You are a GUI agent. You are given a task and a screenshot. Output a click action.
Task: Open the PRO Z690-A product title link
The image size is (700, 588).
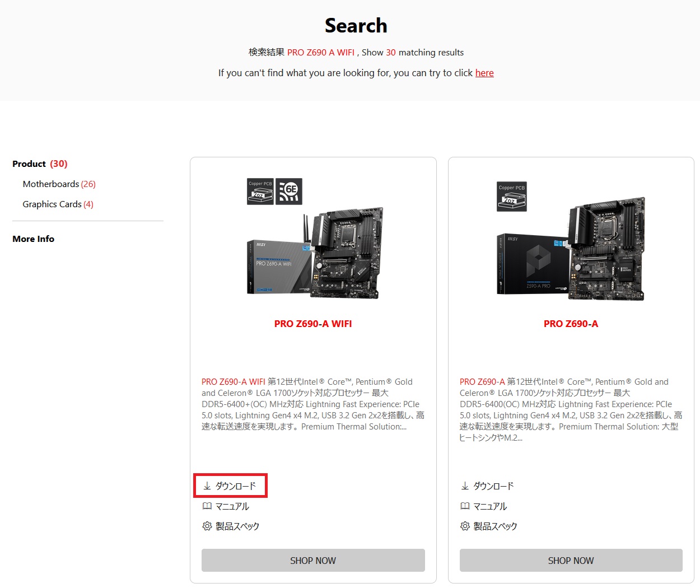[x=571, y=324]
